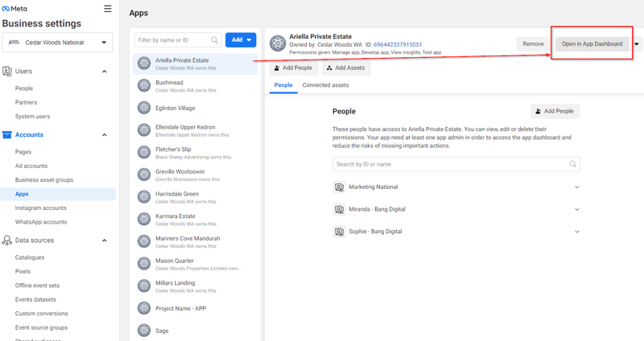
Task: Click Add People button below app header
Action: click(294, 68)
